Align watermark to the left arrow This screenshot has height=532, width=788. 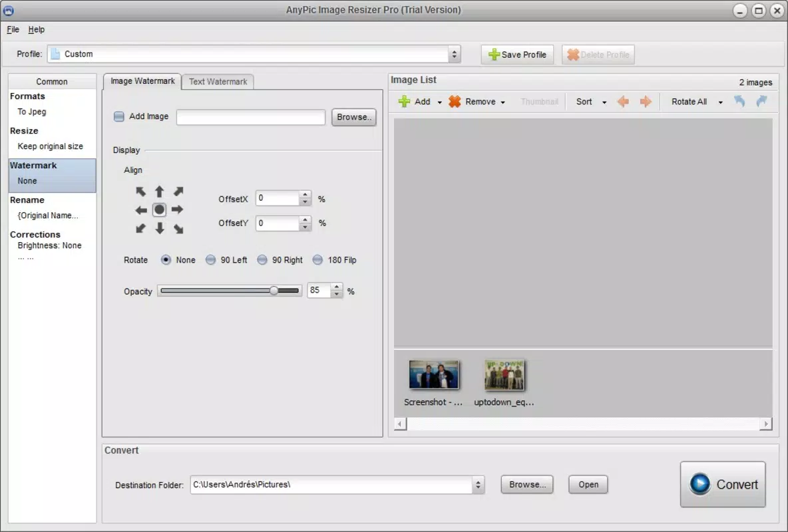tap(140, 210)
